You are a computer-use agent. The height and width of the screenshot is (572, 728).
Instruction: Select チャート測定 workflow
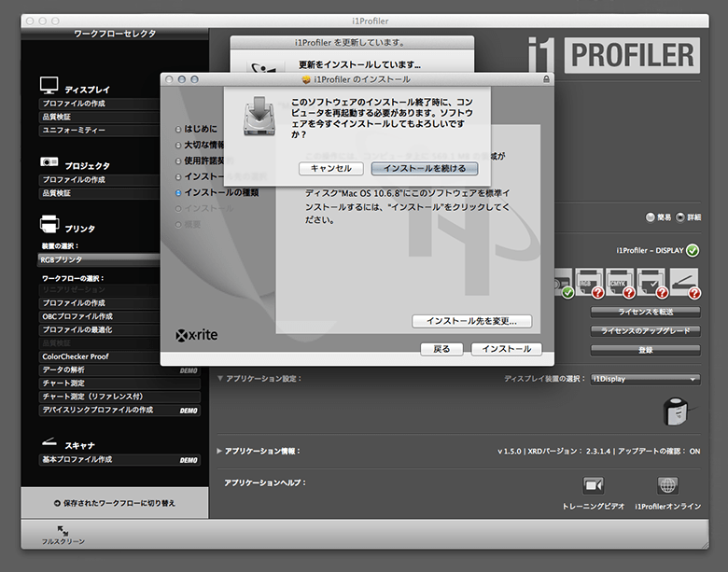119,383
